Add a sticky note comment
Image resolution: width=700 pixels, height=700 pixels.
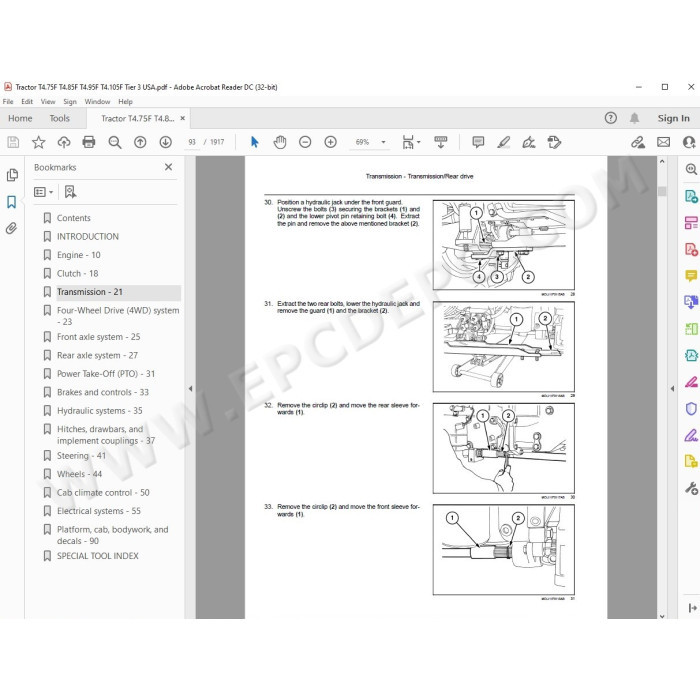tap(478, 142)
